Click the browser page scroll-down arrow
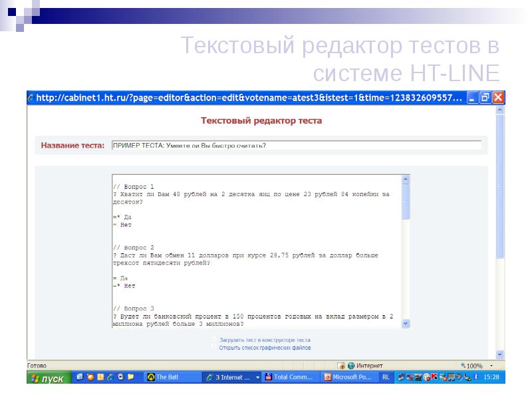Viewport: 532px width, 399px height. (501, 354)
